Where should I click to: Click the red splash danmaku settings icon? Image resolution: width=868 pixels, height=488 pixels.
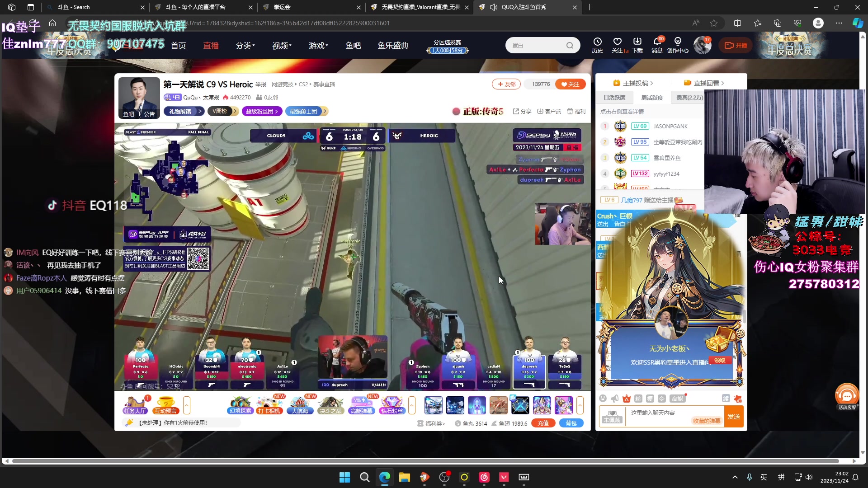(738, 399)
